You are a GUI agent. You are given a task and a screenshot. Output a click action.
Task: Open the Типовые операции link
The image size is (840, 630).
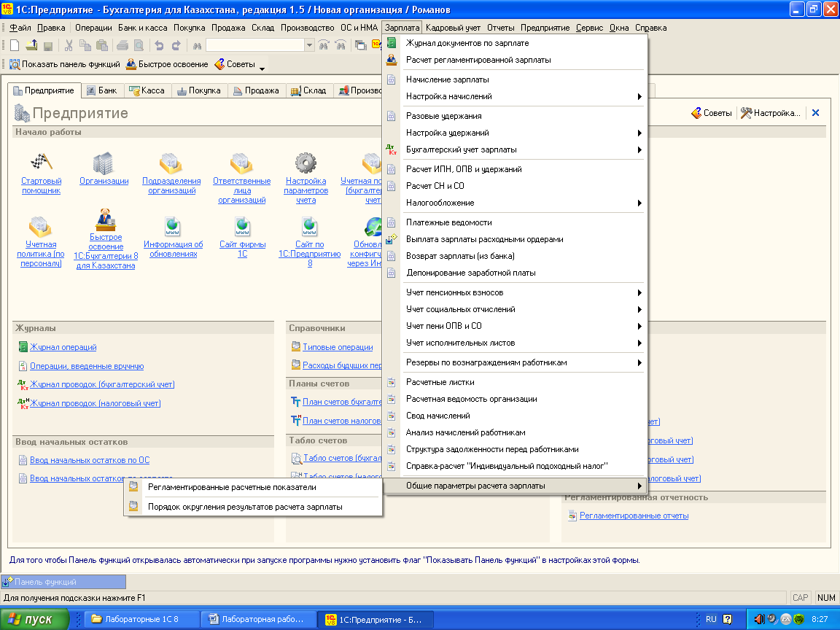click(x=338, y=347)
